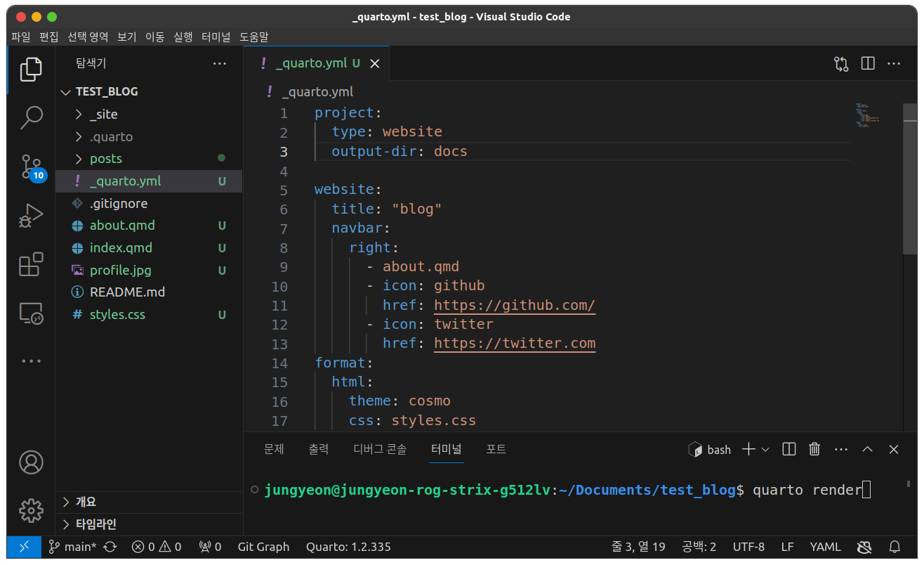924x565 pixels.
Task: Open the 도움말 menu
Action: [x=254, y=37]
